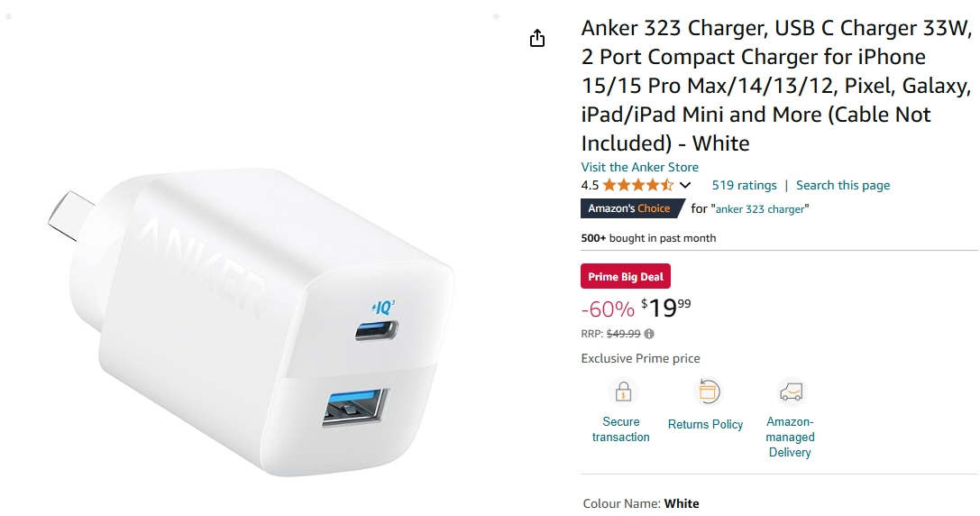Click the Anker charger product image
Viewport: 980px width, 516px height.
[x=252, y=321]
